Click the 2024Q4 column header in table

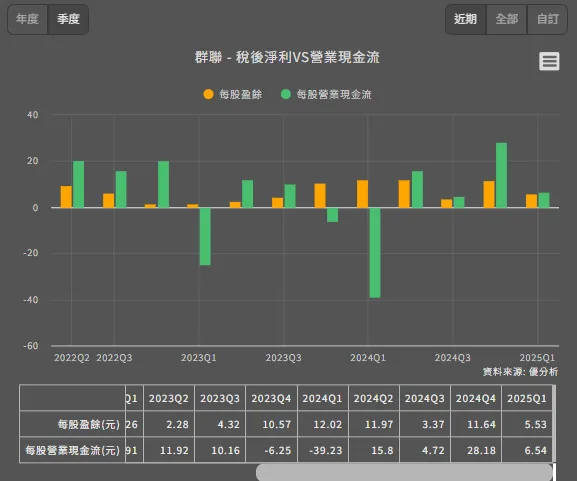476,398
